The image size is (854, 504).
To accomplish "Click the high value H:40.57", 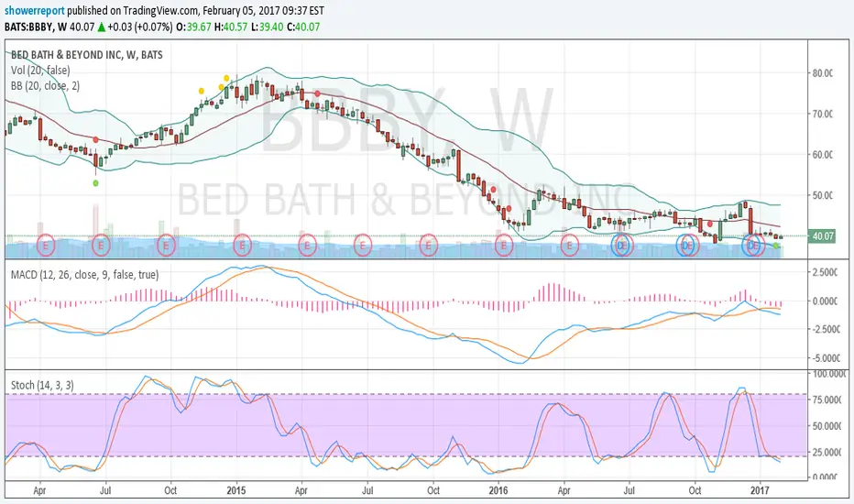I will pos(231,27).
